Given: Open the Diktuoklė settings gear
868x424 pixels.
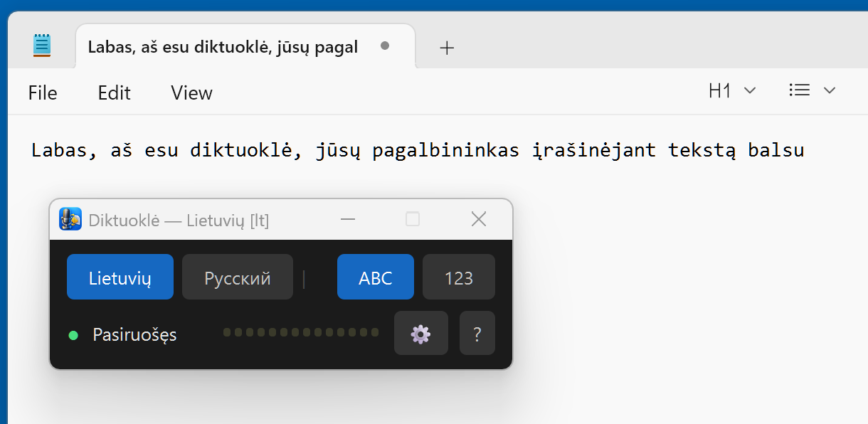Looking at the screenshot, I should 421,333.
